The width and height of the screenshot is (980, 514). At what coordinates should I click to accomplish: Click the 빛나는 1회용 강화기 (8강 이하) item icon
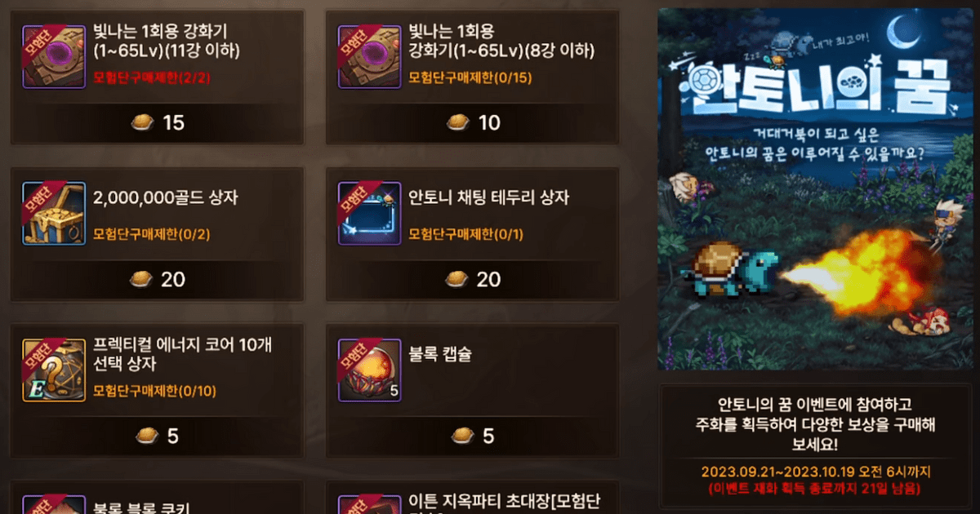point(369,55)
